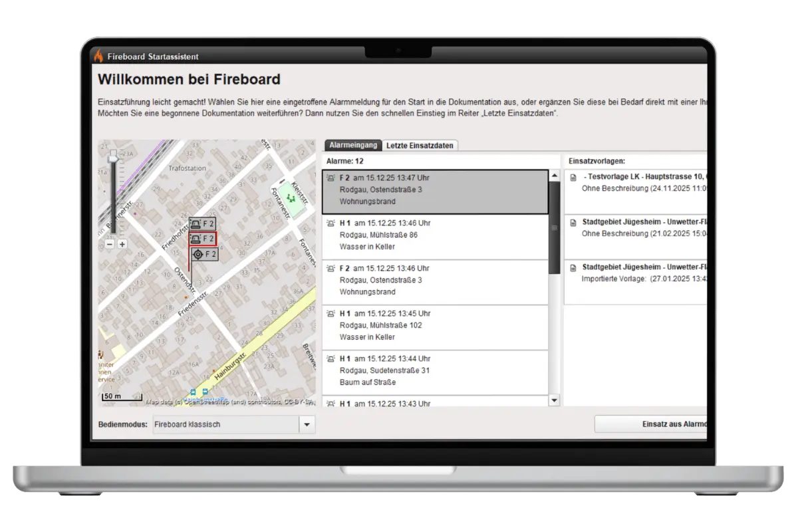Click the 'Einsatzvorlagen:' heading

tap(597, 161)
